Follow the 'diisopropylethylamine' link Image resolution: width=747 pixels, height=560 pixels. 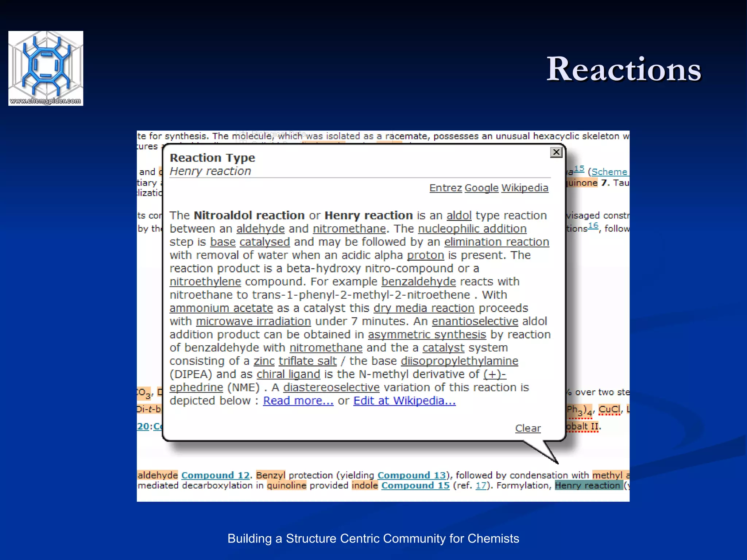460,361
